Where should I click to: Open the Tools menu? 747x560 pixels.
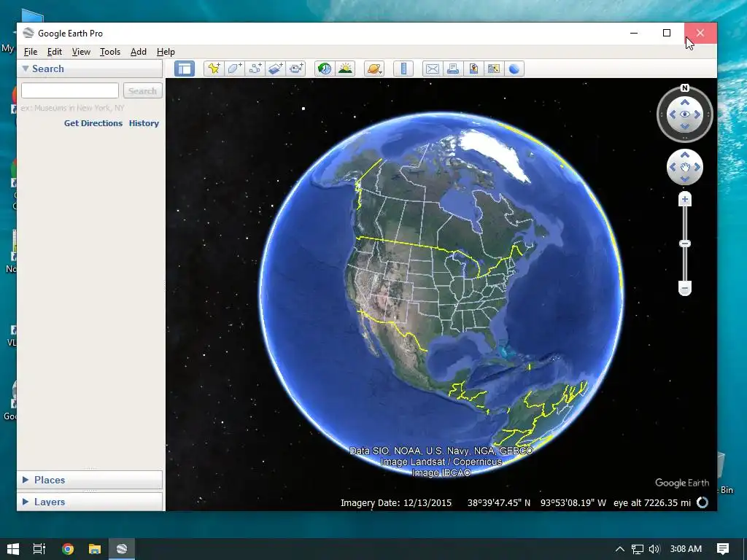[x=109, y=52]
